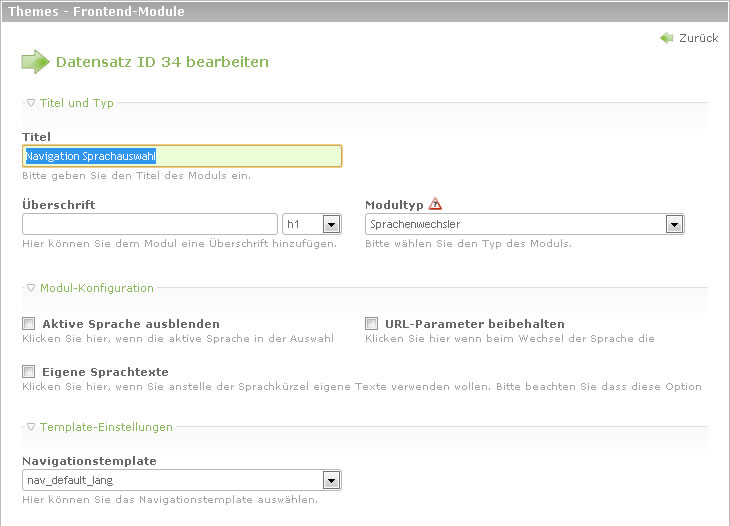Click the Titel field label
The image size is (730, 526).
36,137
